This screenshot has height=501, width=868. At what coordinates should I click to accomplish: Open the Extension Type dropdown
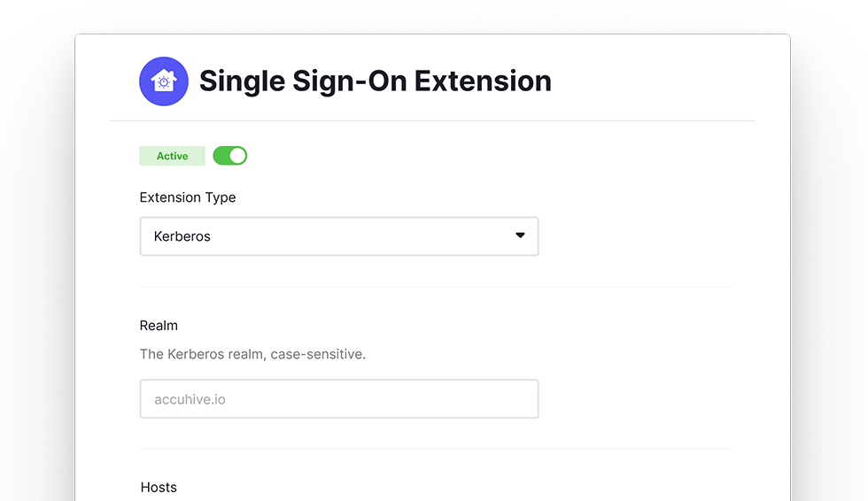click(x=338, y=236)
